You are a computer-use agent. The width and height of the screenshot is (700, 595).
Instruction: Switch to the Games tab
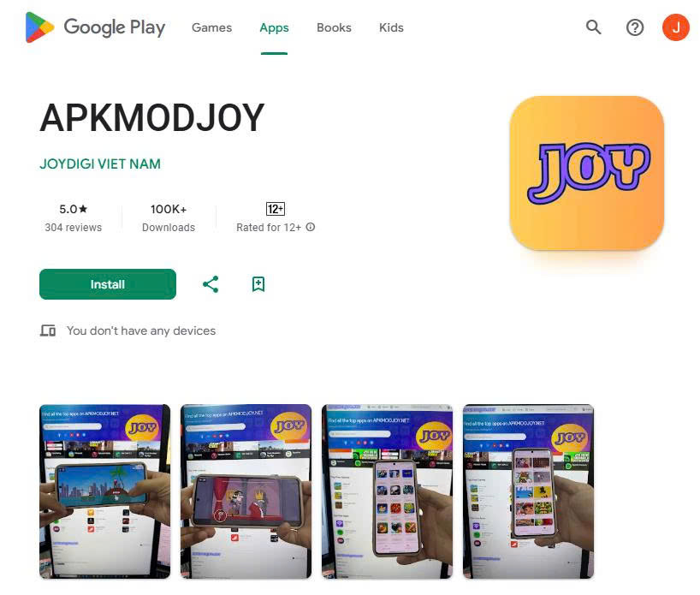[211, 27]
